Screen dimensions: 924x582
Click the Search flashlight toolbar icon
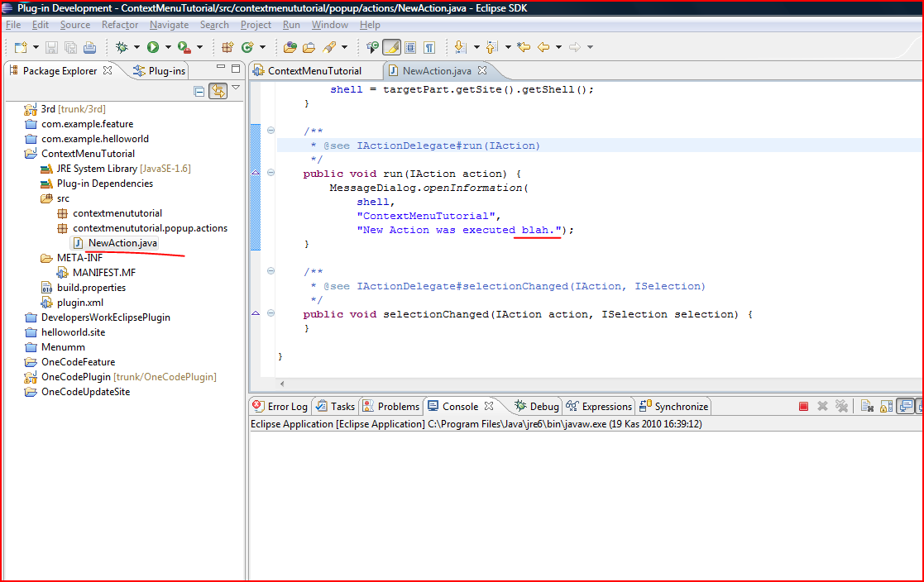[329, 47]
